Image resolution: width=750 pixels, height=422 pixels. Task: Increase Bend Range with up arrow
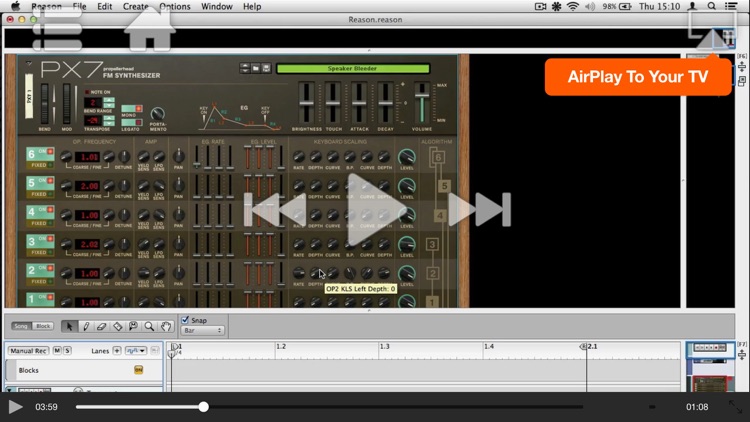pos(109,100)
